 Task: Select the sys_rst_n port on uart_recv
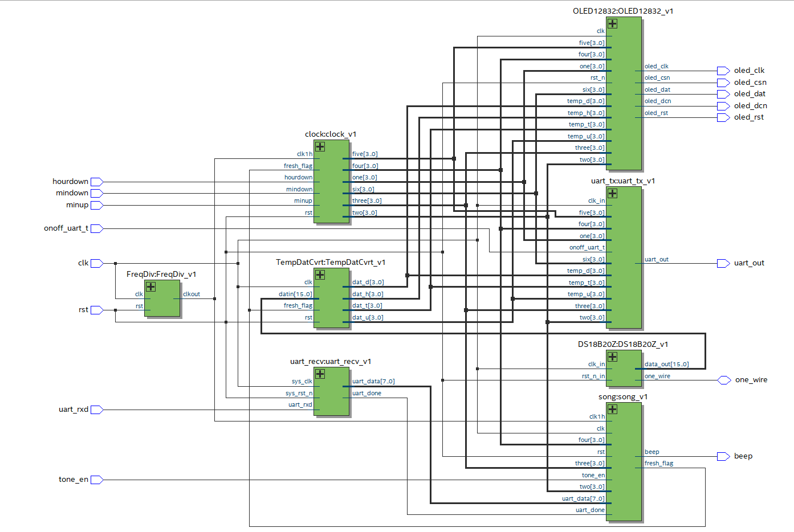click(x=299, y=394)
